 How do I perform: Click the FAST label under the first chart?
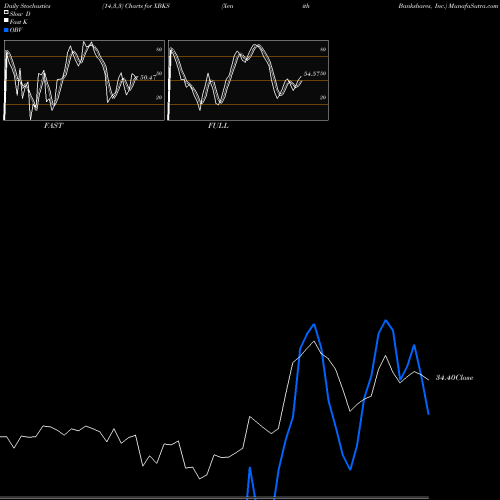pyautogui.click(x=53, y=126)
